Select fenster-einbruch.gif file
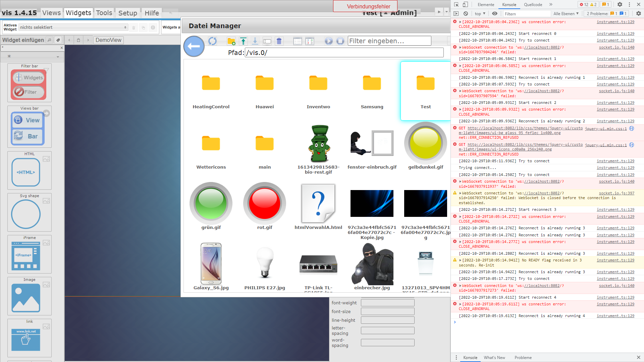Image resolution: width=644 pixels, height=362 pixels. pos(372,146)
